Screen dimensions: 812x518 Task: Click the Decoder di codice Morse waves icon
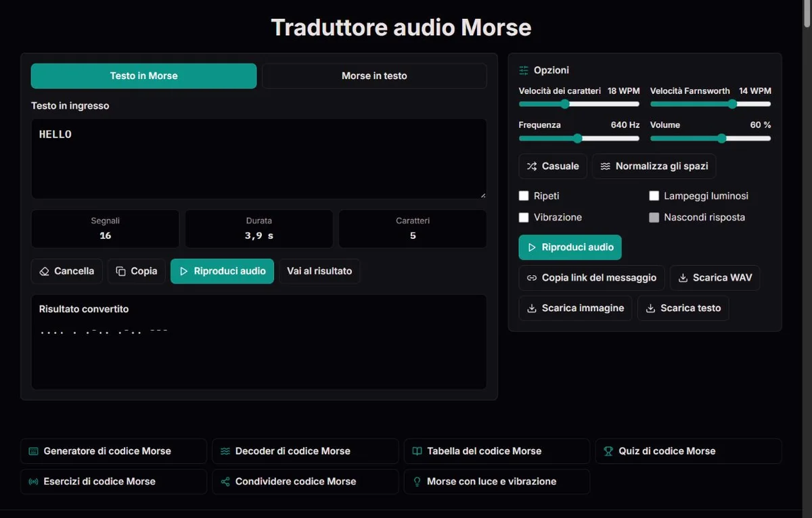(225, 451)
